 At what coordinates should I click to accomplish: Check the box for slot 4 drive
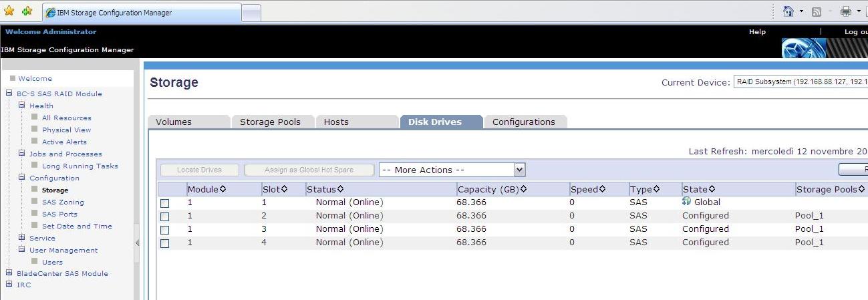(165, 243)
